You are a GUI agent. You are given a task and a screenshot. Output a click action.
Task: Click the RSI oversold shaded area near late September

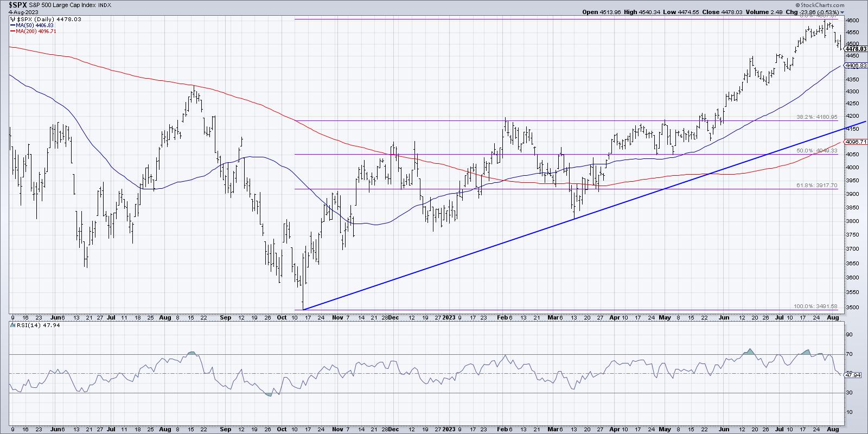[269, 394]
